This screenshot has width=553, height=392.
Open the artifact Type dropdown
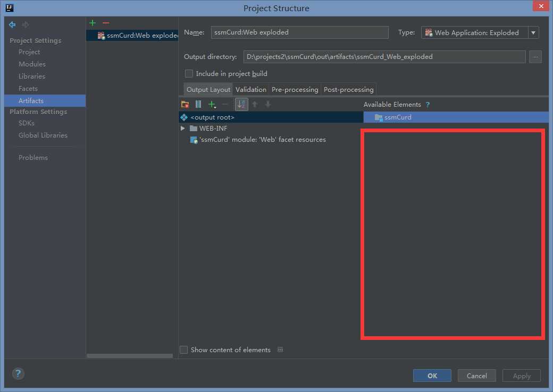[534, 33]
